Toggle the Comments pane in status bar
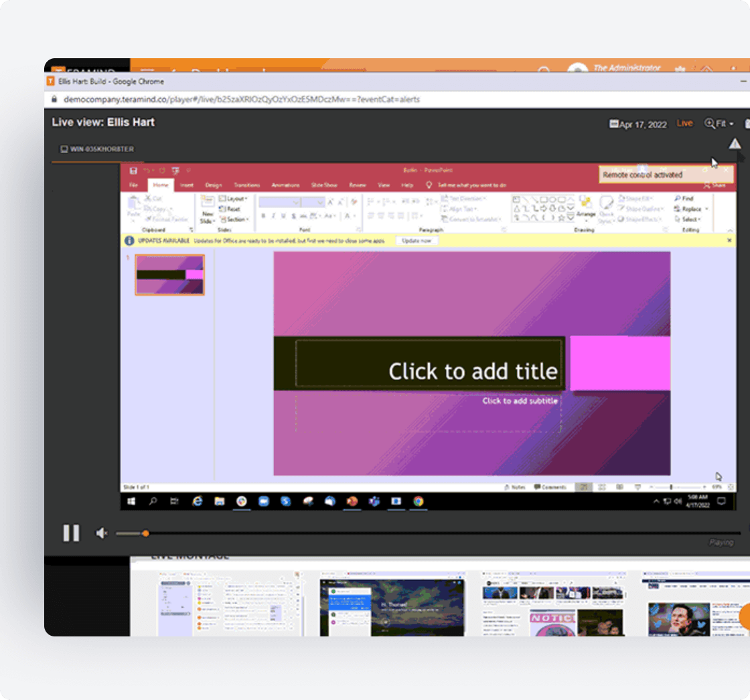Image resolution: width=750 pixels, height=700 pixels. coord(550,487)
